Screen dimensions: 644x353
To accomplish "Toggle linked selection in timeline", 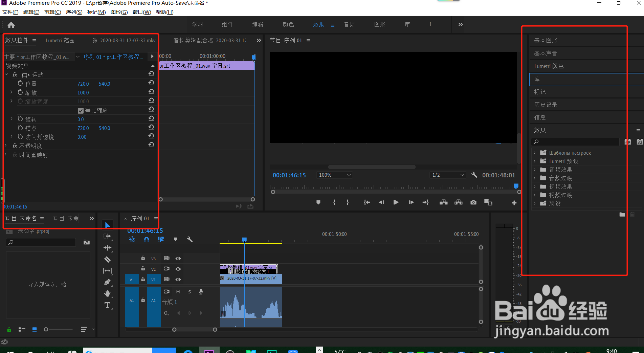I will [x=161, y=239].
